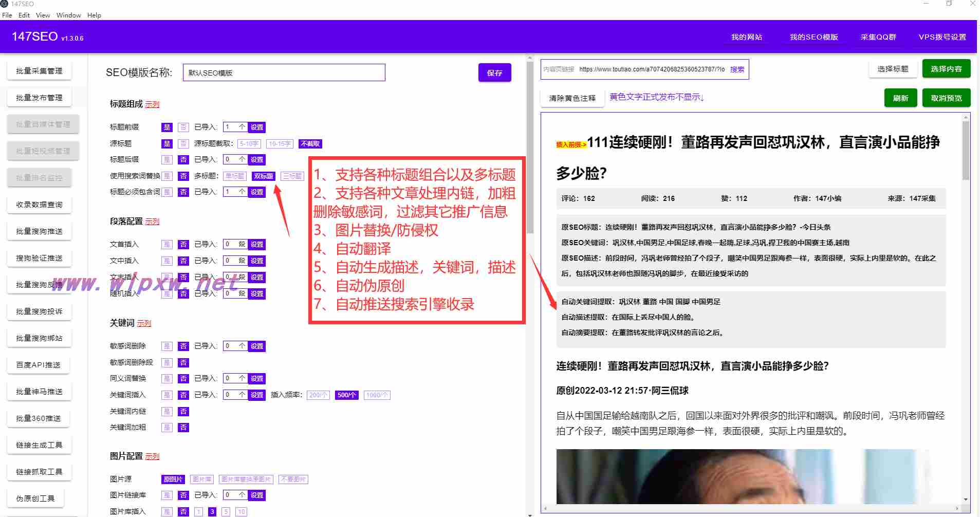Click the SEO模版名称 input field
Screen dimensions: 980x517
pos(284,72)
